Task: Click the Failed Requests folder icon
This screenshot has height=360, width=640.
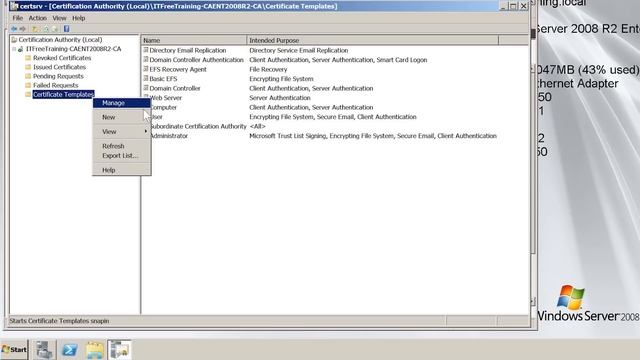Action: (x=28, y=85)
